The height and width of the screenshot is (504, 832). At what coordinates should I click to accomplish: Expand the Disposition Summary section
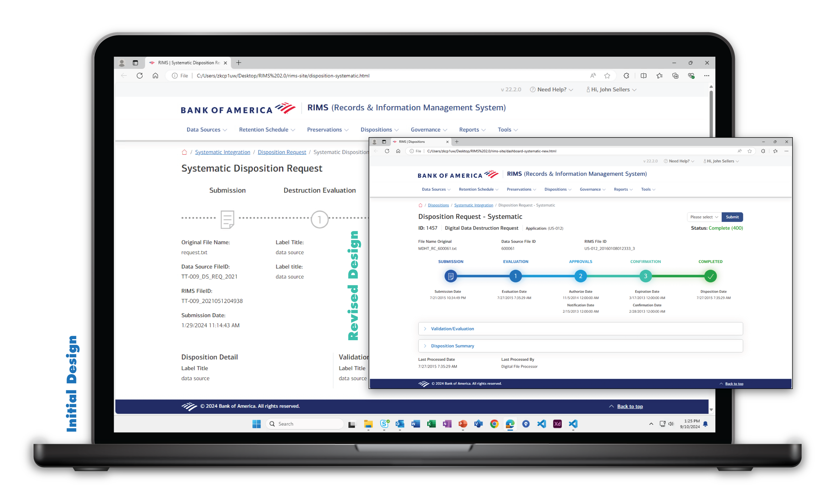click(452, 346)
